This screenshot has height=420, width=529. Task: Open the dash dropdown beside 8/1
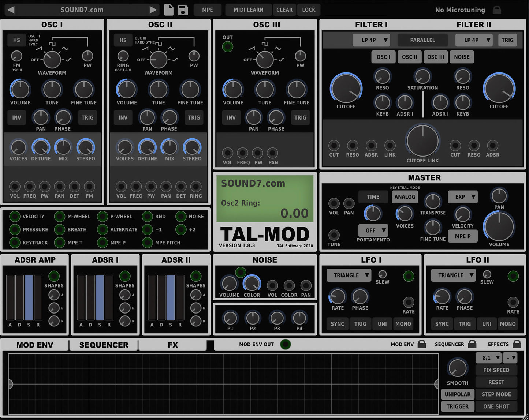click(x=510, y=358)
